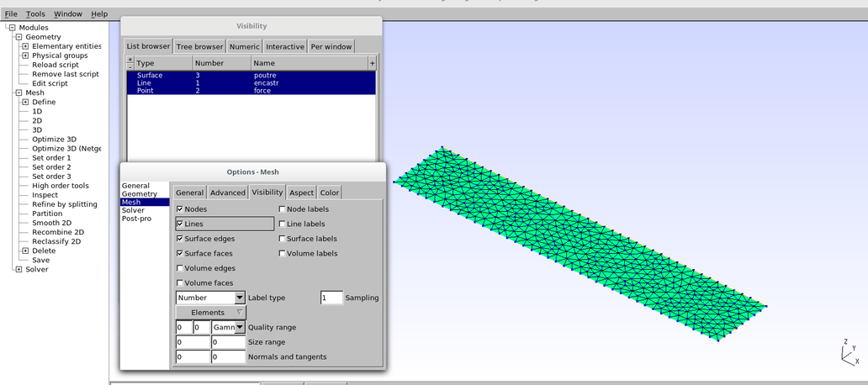Click the Sampling input field
868x385 pixels.
click(331, 298)
